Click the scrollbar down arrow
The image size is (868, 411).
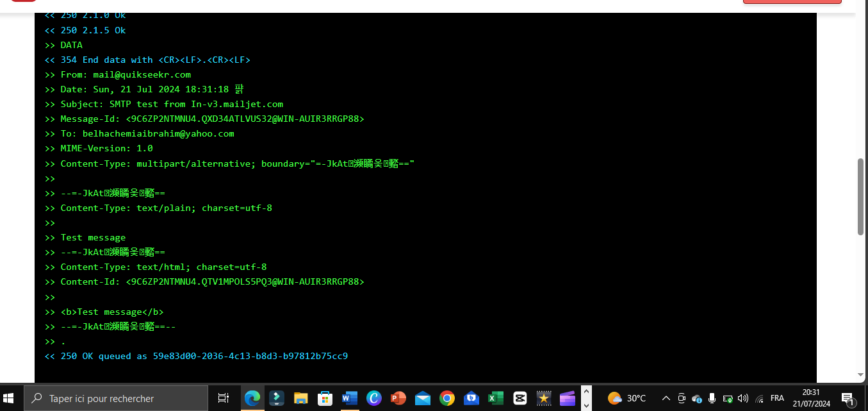point(862,375)
